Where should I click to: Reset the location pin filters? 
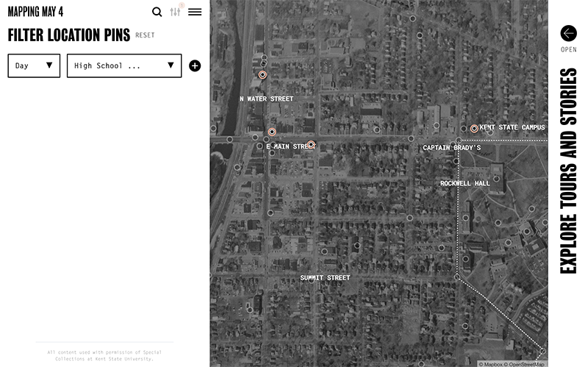145,35
